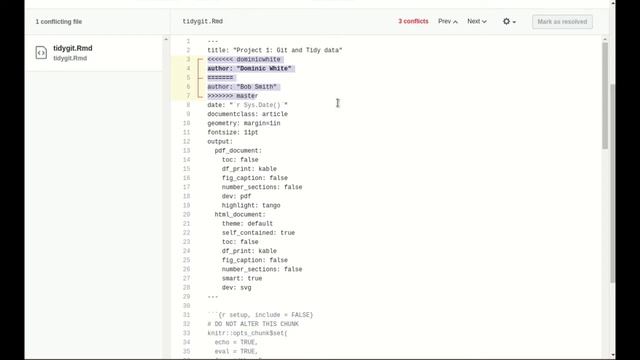Click the '>>>>>>> master' marker line
Screen dimensions: 640x360
click(x=233, y=96)
